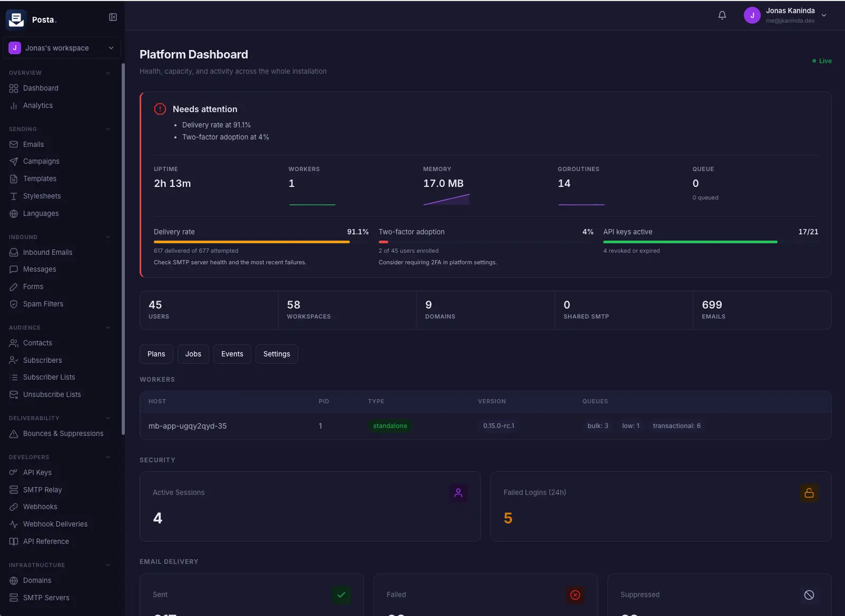
Task: Collapse sidebar with the panel toggle icon
Action: tap(113, 17)
